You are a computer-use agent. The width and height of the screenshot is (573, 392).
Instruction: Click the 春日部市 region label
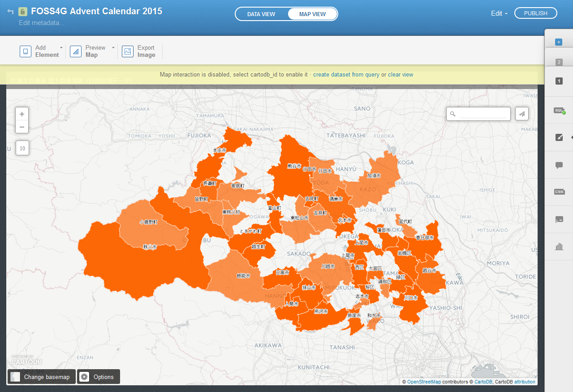[425, 238]
